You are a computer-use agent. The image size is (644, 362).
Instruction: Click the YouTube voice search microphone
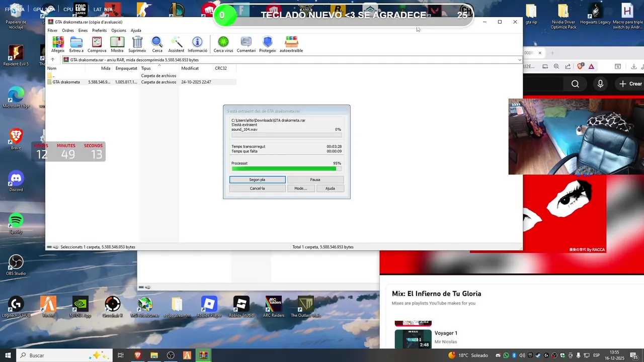coord(600,84)
